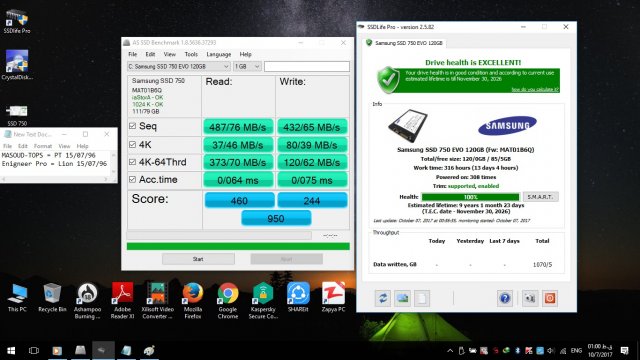The image size is (640, 360).
Task: Open the Language menu in AS SSD Benchmark
Action: 219,54
